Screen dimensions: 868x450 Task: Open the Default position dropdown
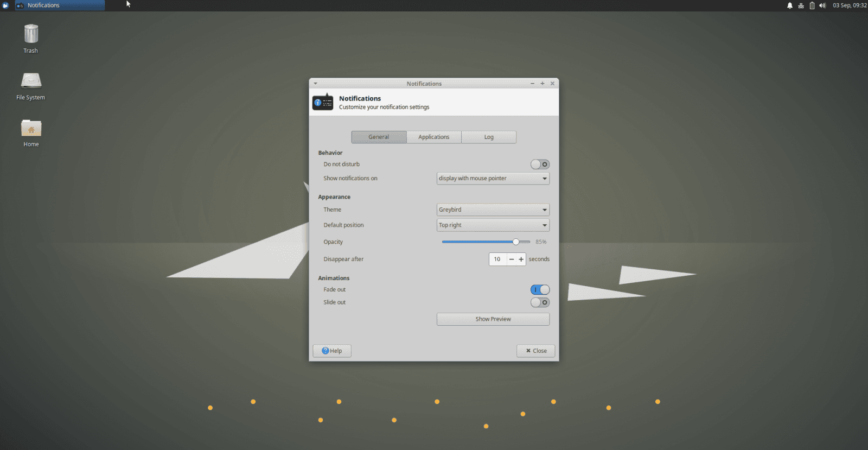pyautogui.click(x=493, y=225)
